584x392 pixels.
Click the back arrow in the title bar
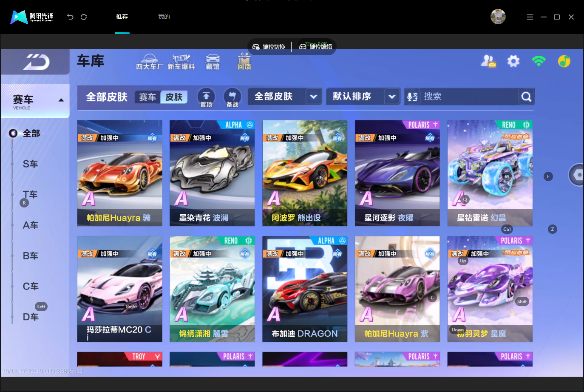tap(70, 17)
